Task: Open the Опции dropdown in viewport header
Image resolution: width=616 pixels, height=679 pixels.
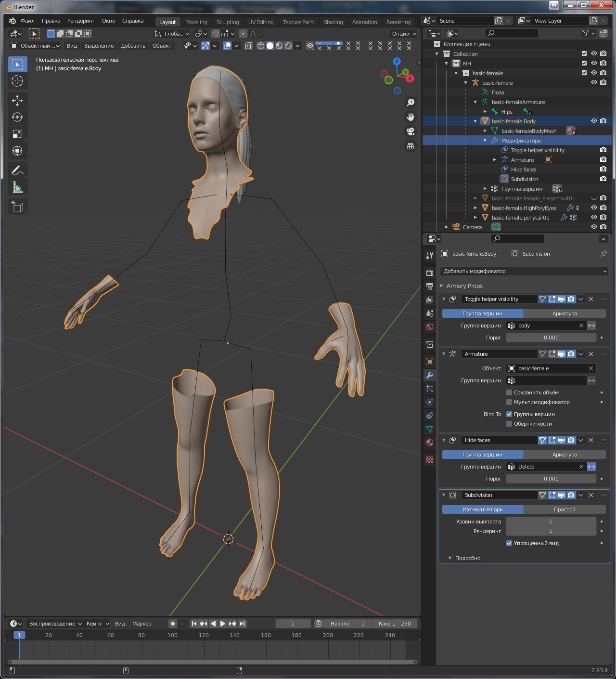Action: (x=404, y=34)
